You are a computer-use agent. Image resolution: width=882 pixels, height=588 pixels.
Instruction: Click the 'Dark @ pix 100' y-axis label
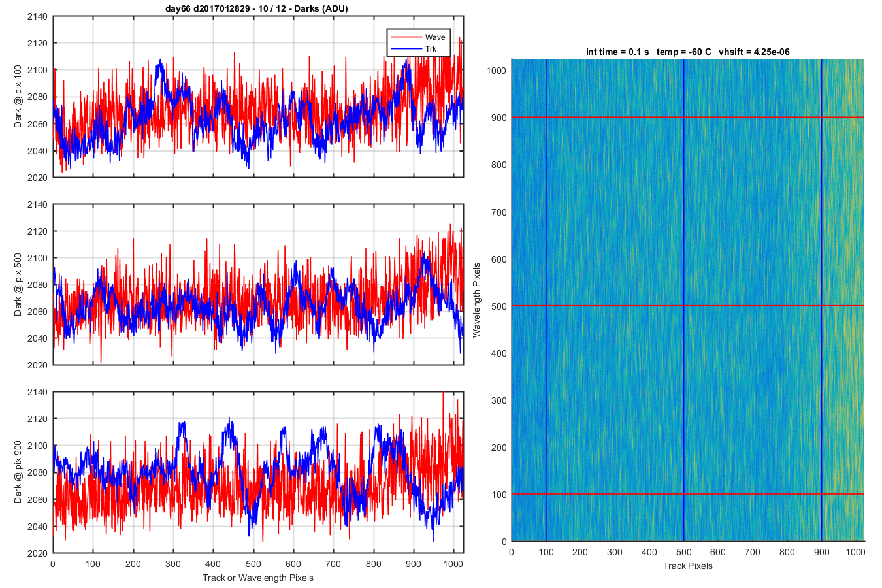(x=18, y=97)
